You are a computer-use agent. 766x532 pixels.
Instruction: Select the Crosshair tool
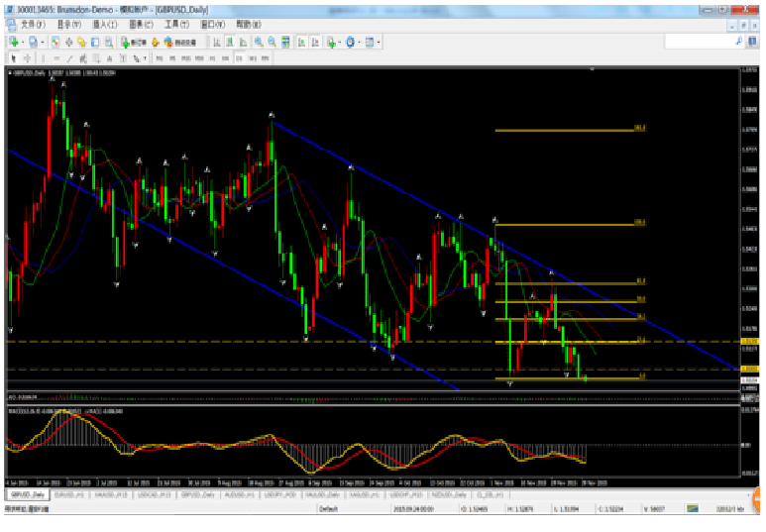point(28,58)
